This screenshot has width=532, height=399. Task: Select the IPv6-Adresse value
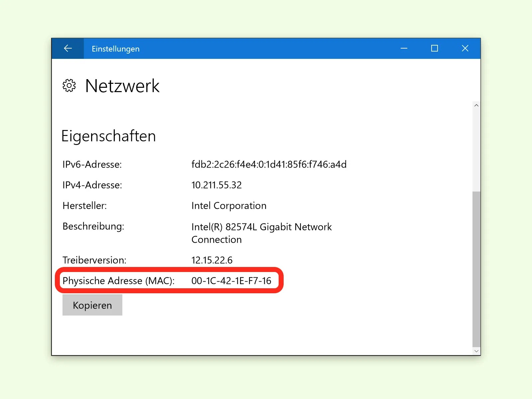point(269,164)
